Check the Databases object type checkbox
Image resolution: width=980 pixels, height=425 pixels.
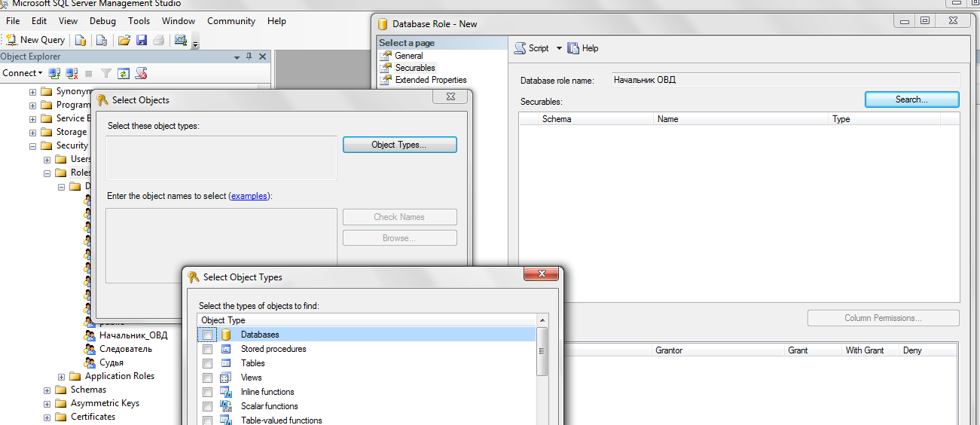(208, 335)
